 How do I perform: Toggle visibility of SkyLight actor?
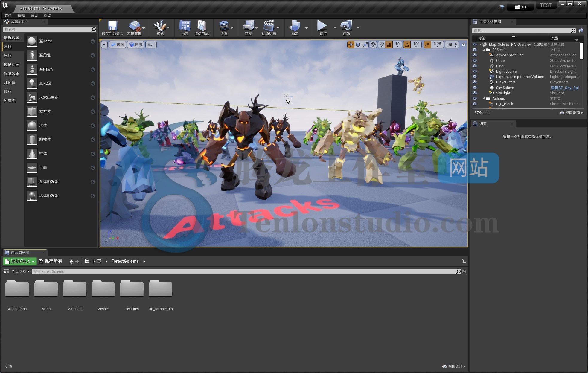(475, 93)
